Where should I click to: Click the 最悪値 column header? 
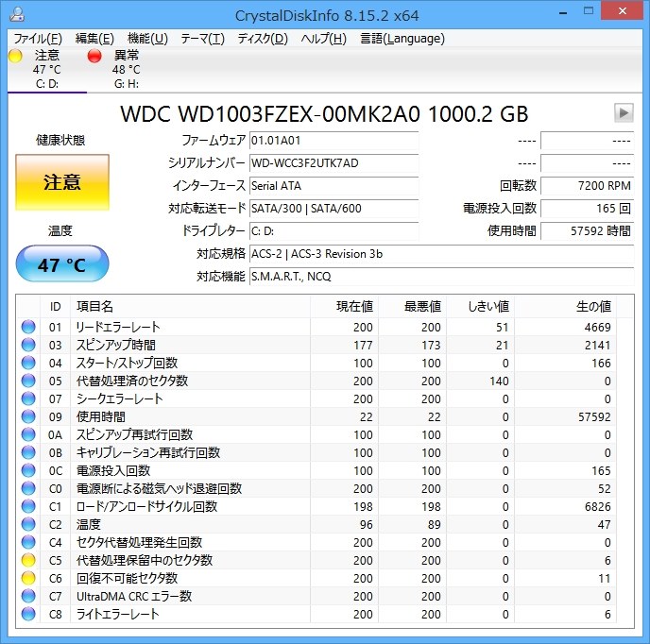click(x=412, y=306)
